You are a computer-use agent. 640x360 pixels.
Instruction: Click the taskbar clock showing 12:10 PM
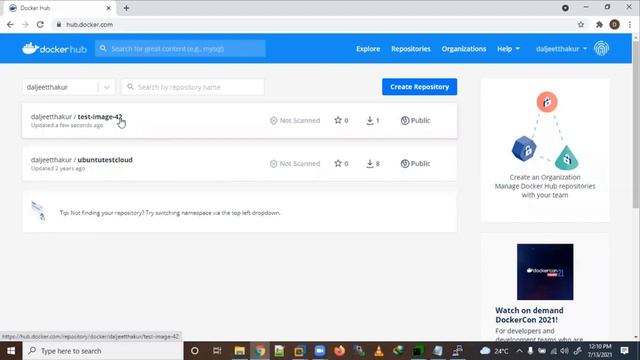point(600,351)
